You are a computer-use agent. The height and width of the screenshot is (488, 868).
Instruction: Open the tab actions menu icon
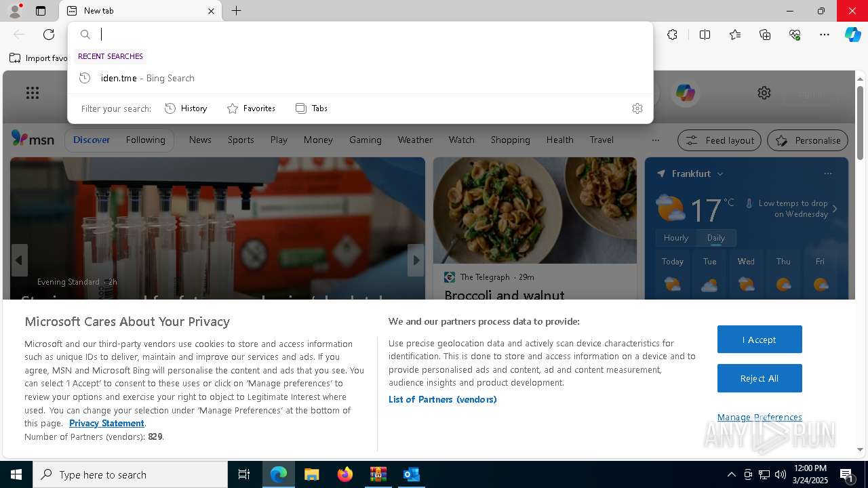[x=41, y=11]
